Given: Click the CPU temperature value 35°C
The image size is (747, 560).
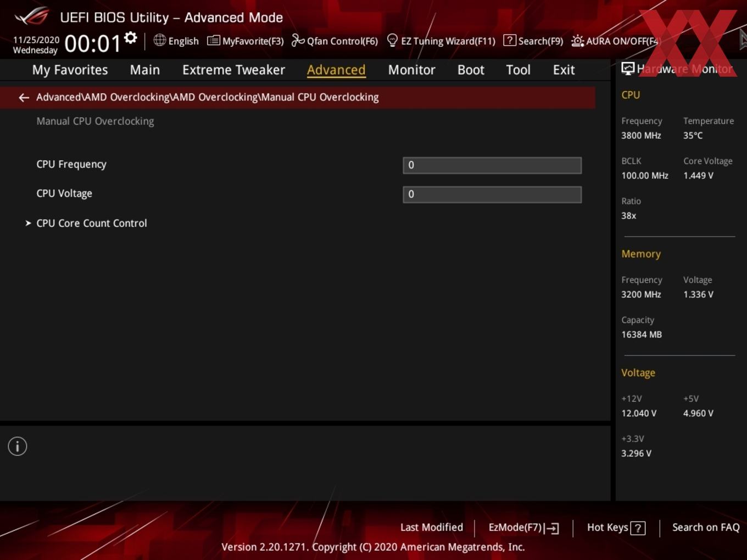Looking at the screenshot, I should (693, 136).
